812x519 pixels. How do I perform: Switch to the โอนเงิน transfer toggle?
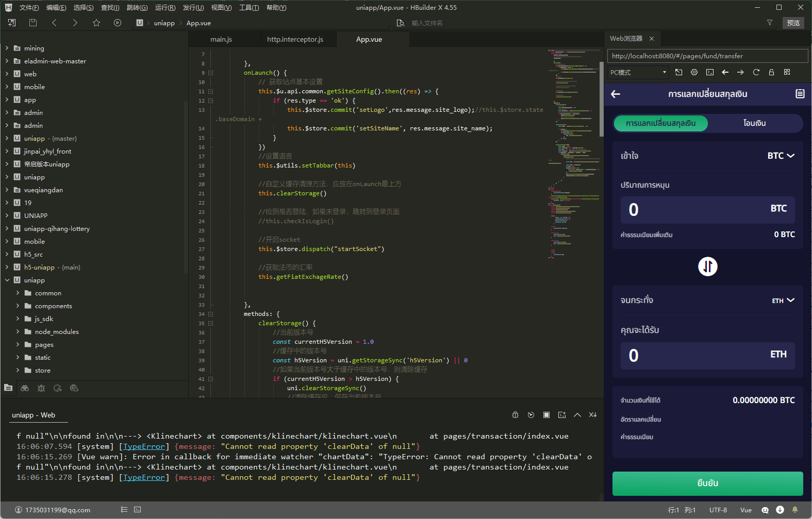[754, 123]
